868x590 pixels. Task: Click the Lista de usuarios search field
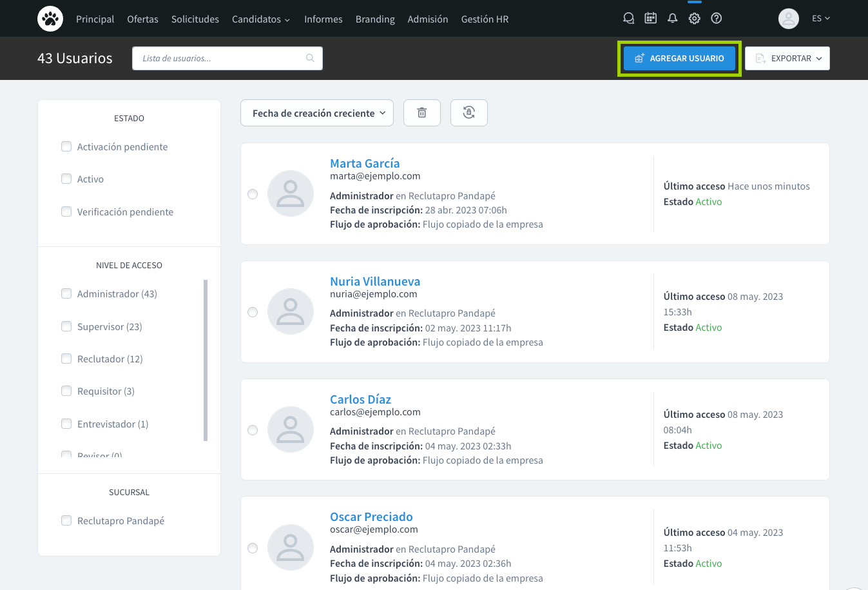(x=222, y=58)
